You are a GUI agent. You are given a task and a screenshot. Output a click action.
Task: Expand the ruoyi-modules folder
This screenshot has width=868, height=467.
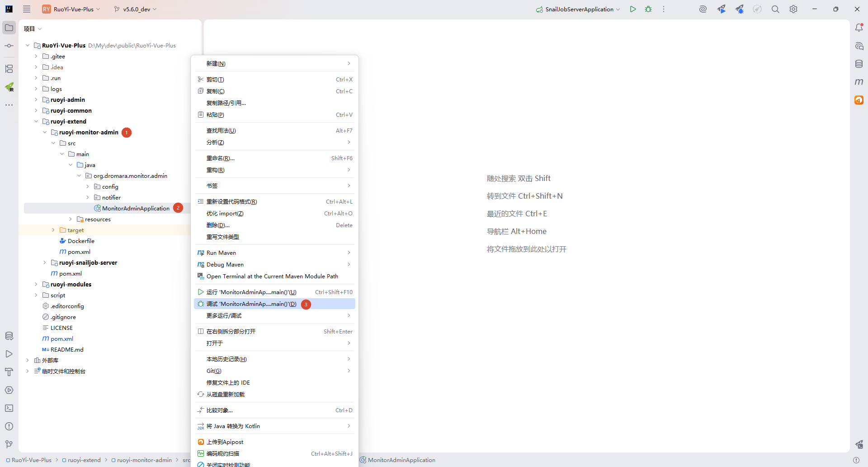pyautogui.click(x=36, y=284)
